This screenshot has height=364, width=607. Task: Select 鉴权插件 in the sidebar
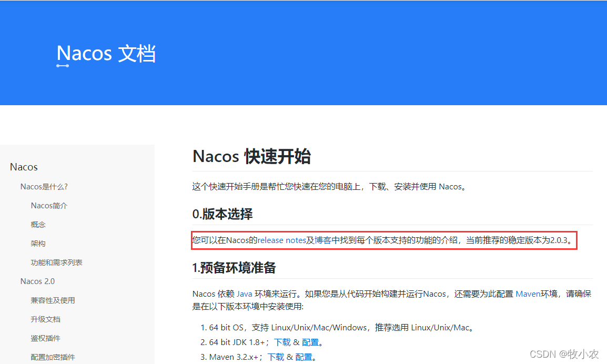[45, 338]
